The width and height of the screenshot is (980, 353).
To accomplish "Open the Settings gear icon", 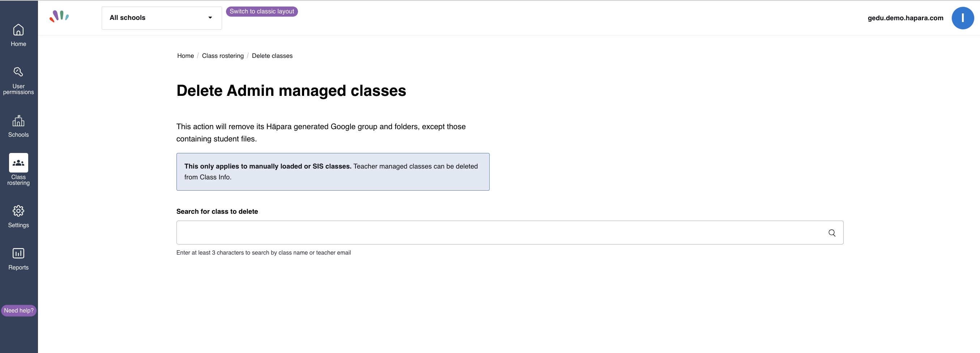I will [18, 211].
